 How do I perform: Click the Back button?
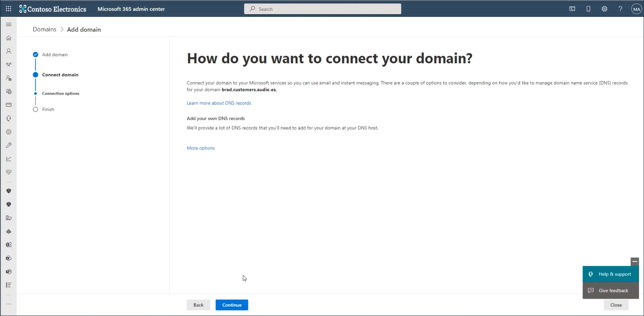point(198,305)
